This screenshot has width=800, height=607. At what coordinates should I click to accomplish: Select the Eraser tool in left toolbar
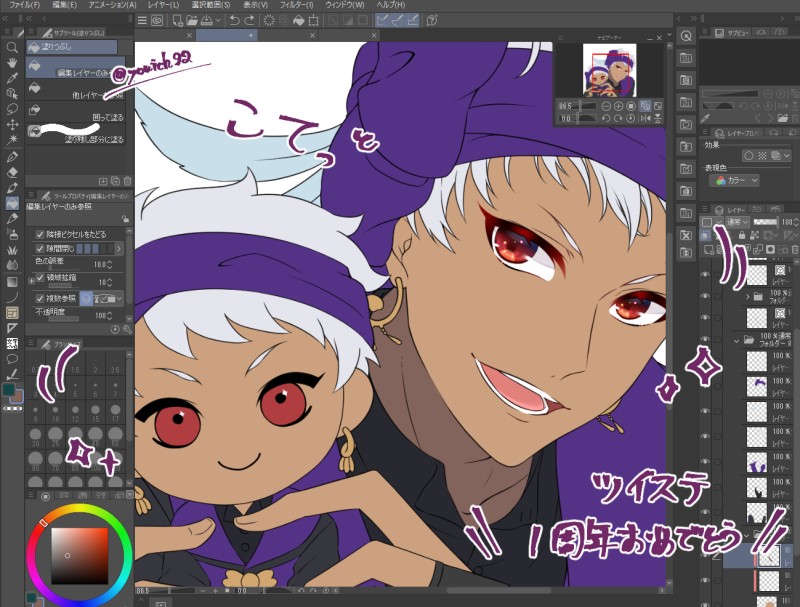[12, 172]
